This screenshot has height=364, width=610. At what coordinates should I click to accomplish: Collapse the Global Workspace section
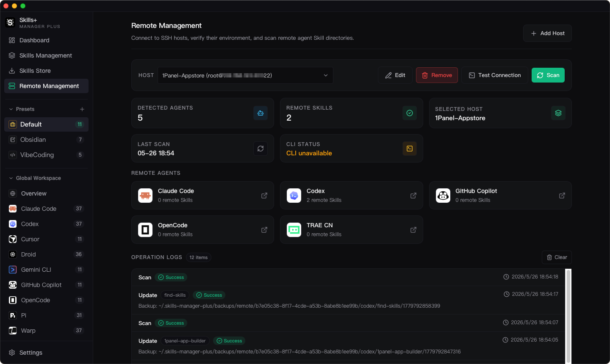11,178
